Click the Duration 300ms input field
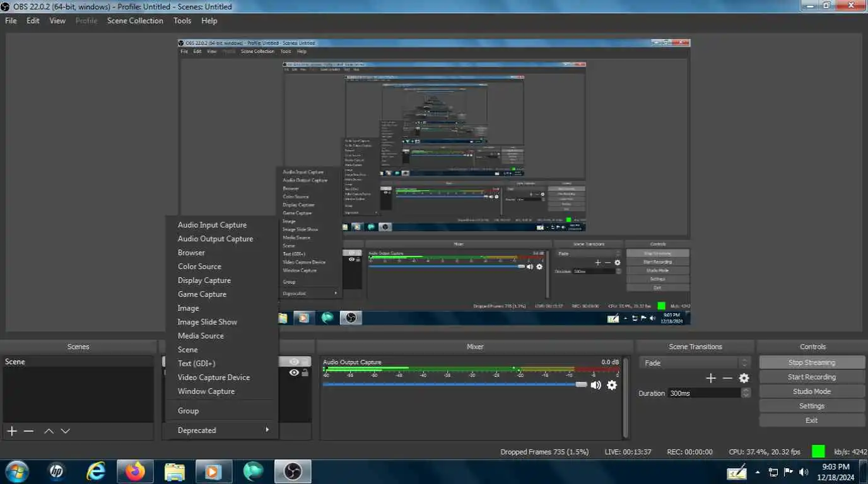Image resolution: width=868 pixels, height=484 pixels. [705, 393]
